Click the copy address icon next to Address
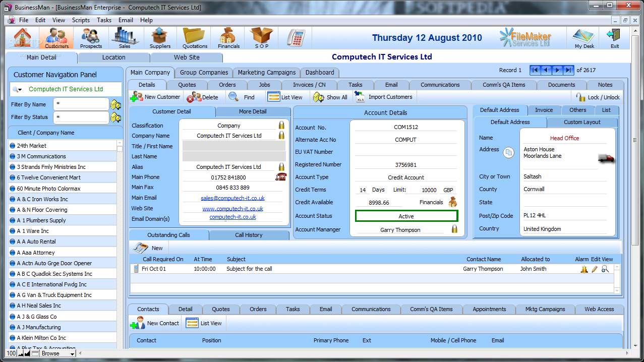Viewport: 644px width, 362px height. [509, 152]
